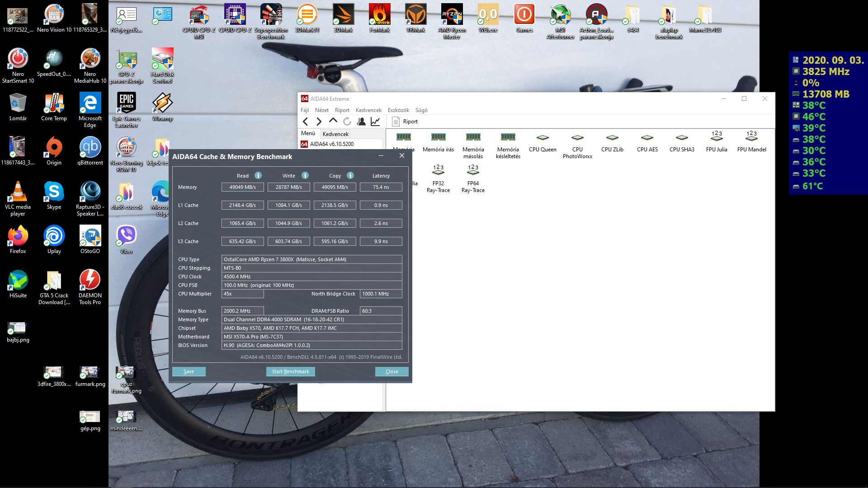Click the AIDA64 refresh icon
This screenshot has width=868, height=488.
point(347,121)
